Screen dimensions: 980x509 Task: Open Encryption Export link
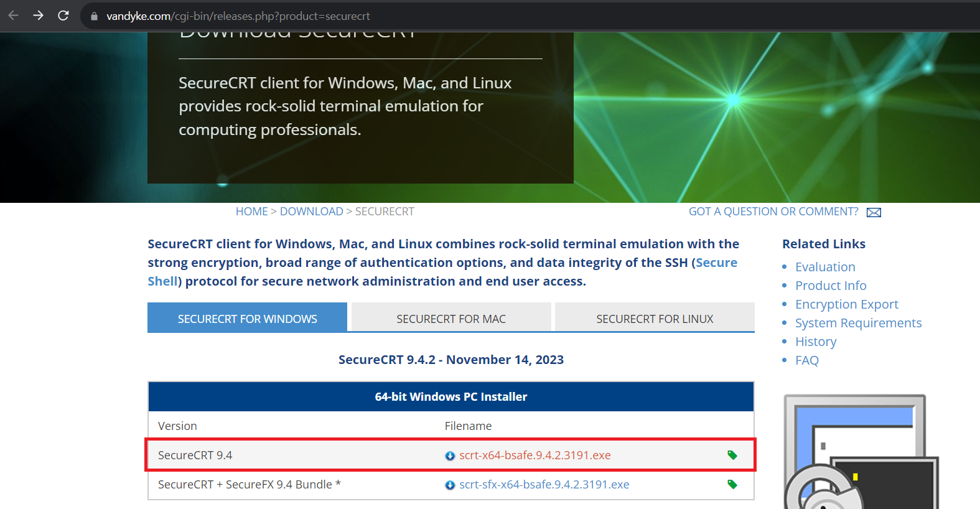pos(847,304)
